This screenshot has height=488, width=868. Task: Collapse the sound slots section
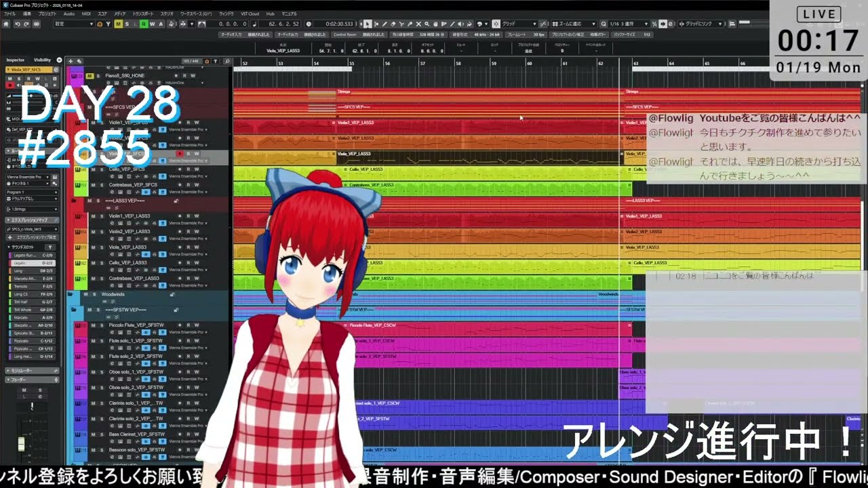pyautogui.click(x=9, y=247)
